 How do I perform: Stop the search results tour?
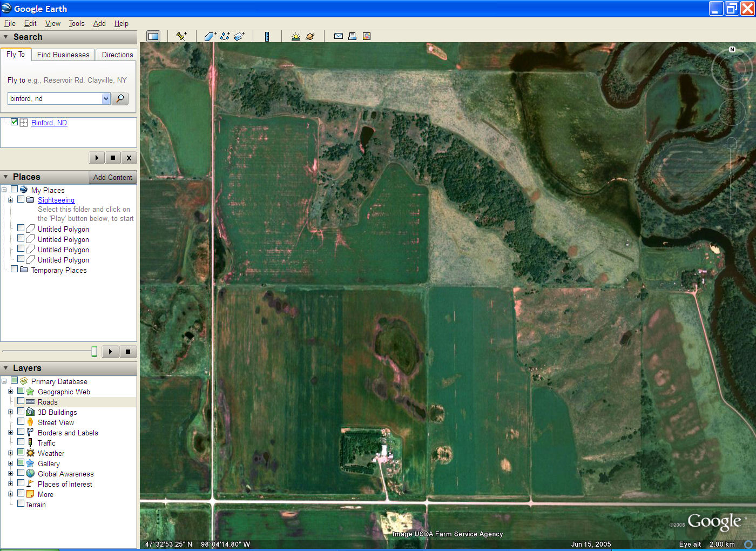(x=113, y=158)
